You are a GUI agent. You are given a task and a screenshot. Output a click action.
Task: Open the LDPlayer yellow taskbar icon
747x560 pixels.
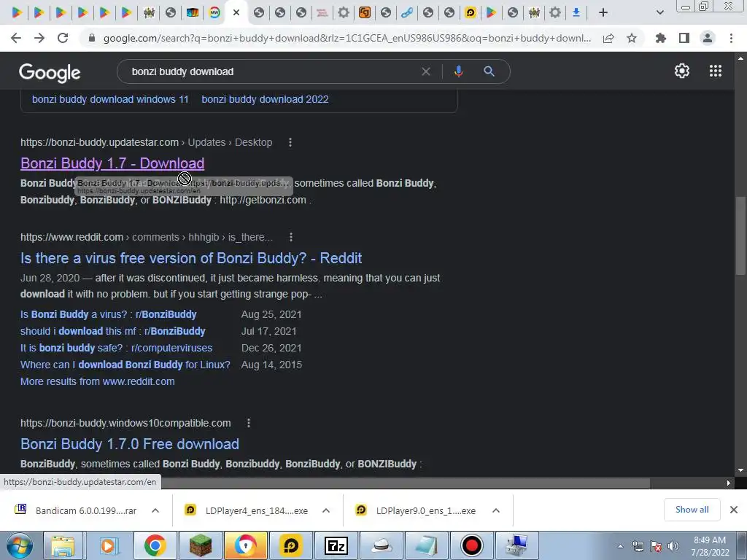[x=290, y=545]
